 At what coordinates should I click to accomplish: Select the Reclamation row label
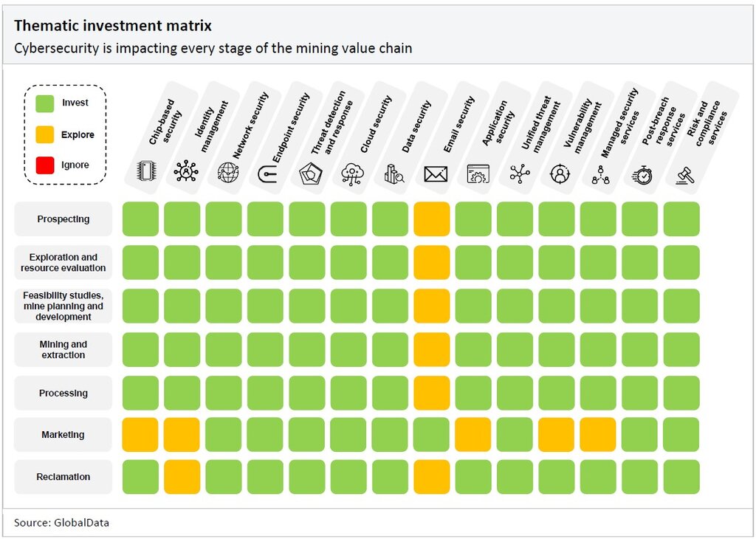(63, 477)
